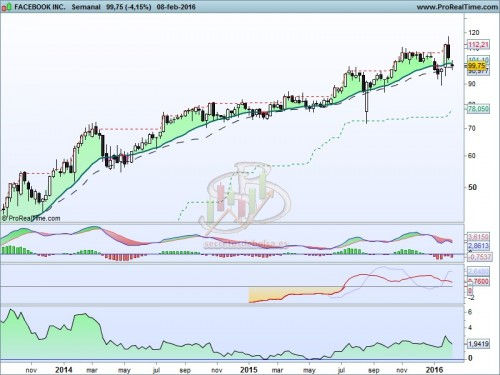The image size is (500, 375).
Task: Click the 2015 year label on time axis
Action: (249, 369)
